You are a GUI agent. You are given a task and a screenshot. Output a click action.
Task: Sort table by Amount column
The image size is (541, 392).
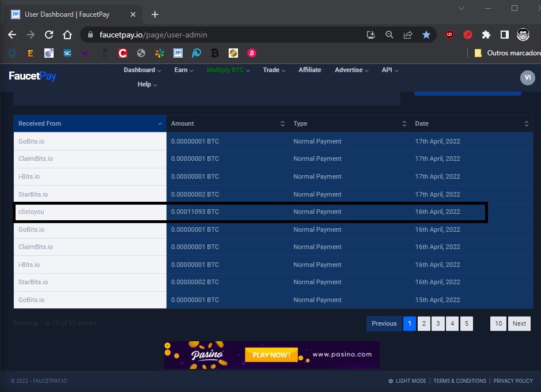click(228, 123)
